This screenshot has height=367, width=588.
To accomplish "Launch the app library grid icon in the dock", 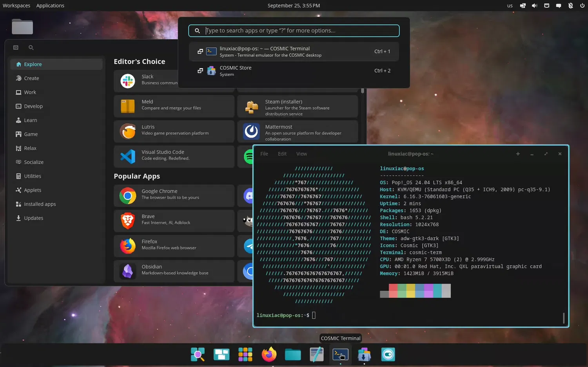I will pyautogui.click(x=245, y=354).
